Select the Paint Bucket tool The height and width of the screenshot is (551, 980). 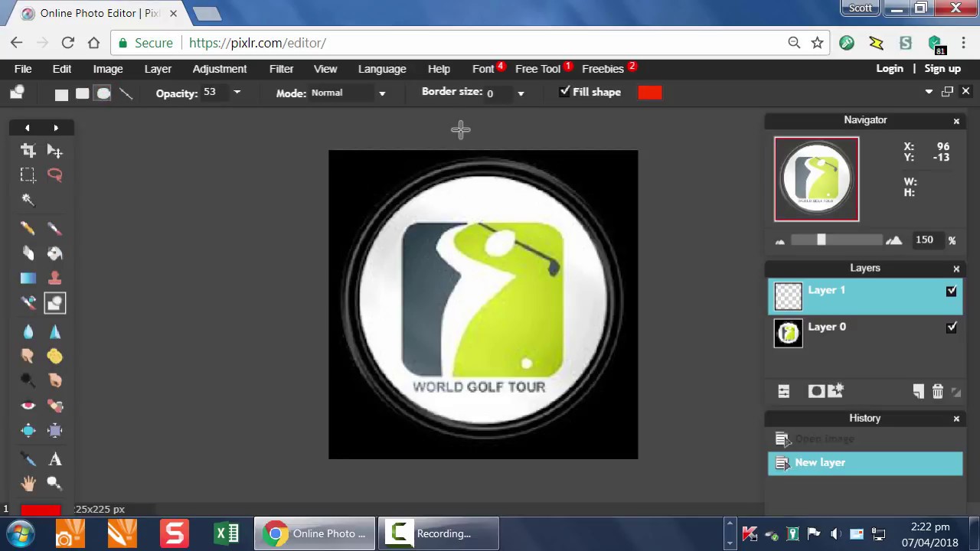pyautogui.click(x=54, y=253)
